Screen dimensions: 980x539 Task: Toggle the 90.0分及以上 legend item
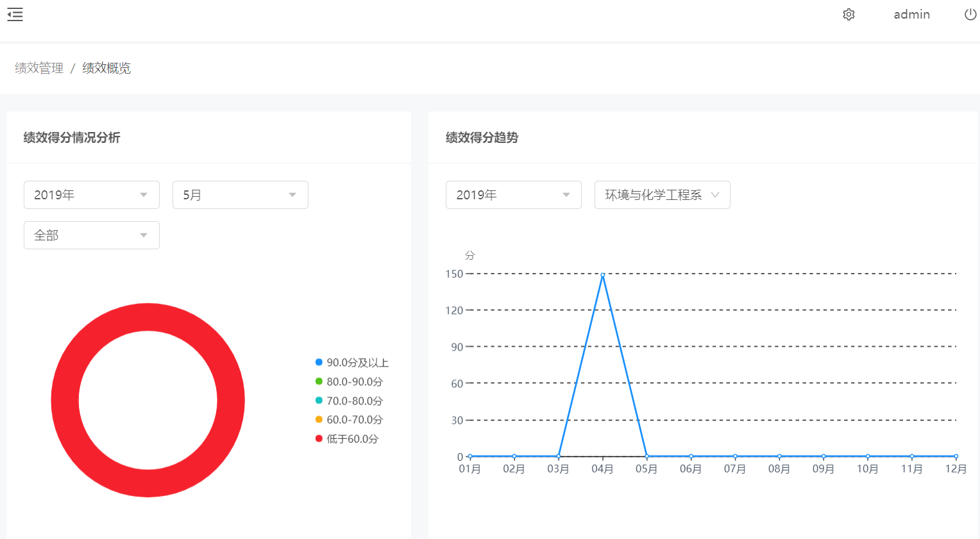coord(351,363)
